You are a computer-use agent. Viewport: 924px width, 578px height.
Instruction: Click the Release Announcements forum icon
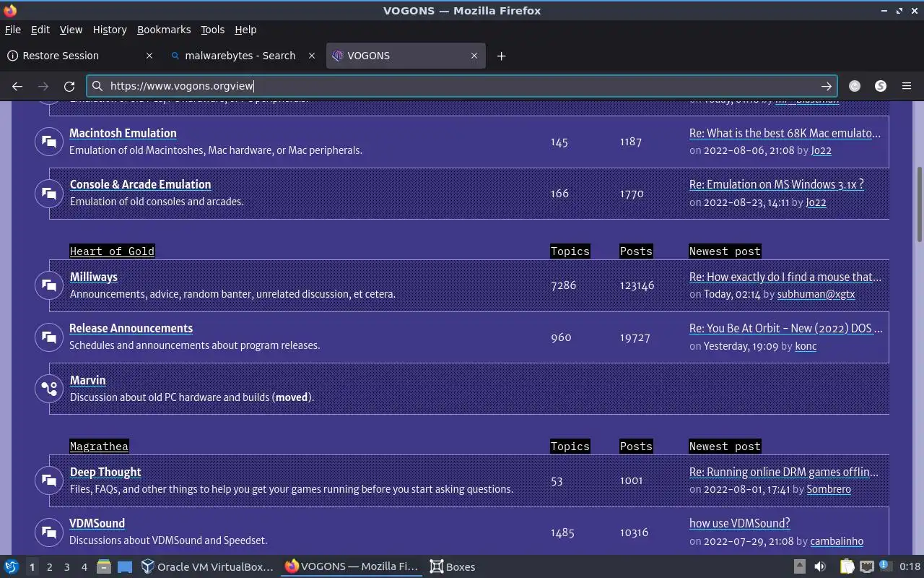point(49,337)
